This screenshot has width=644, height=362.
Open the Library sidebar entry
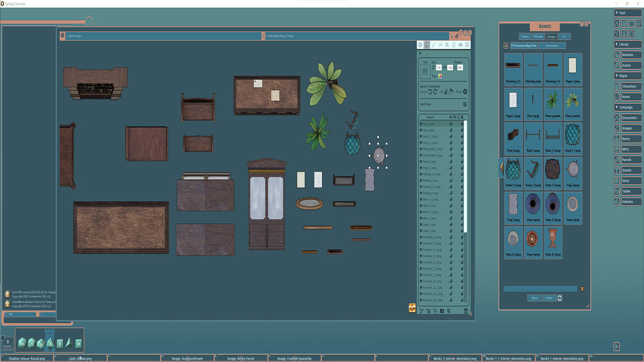627,44
